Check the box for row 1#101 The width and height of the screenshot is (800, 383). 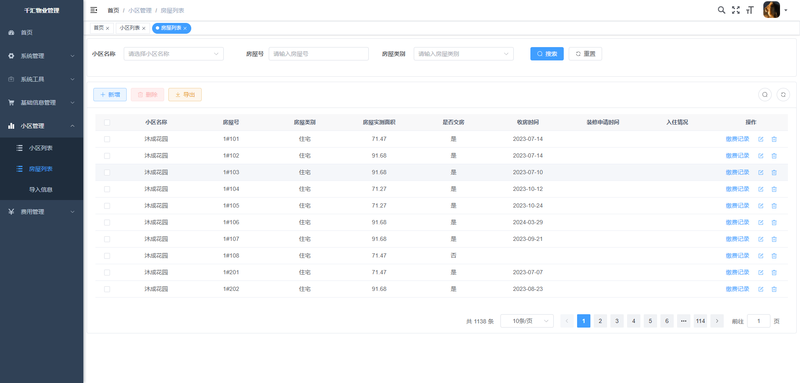click(x=107, y=139)
